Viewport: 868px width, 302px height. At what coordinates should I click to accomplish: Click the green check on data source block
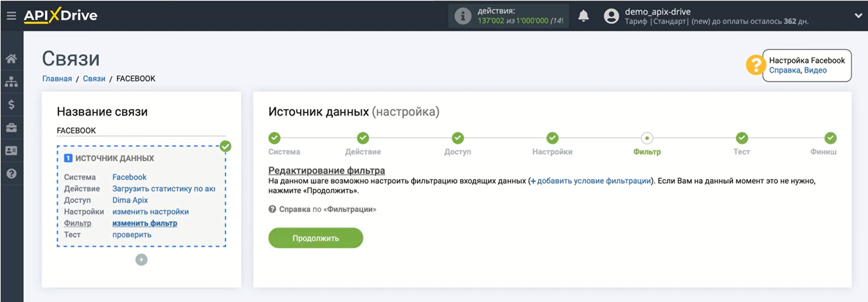point(225,147)
